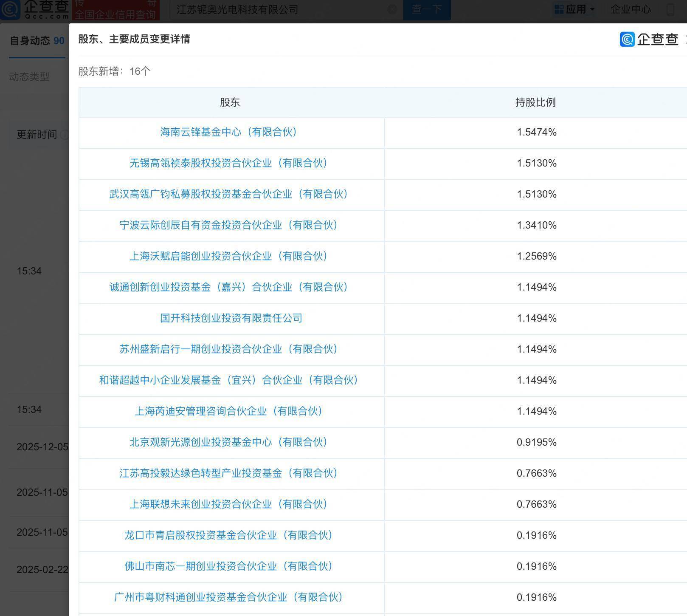Select the 1.1494% holding for 和谐超越中小企业发展基金
The width and height of the screenshot is (687, 616).
tap(537, 380)
